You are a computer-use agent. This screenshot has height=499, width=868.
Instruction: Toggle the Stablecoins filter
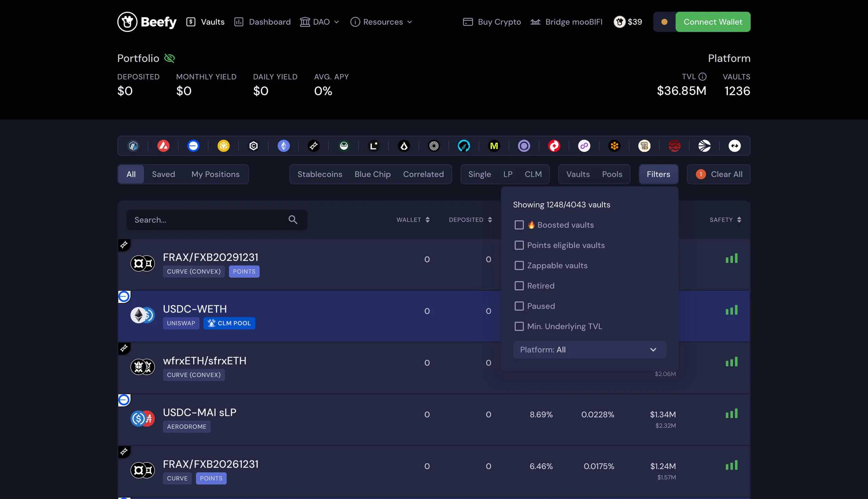click(320, 174)
